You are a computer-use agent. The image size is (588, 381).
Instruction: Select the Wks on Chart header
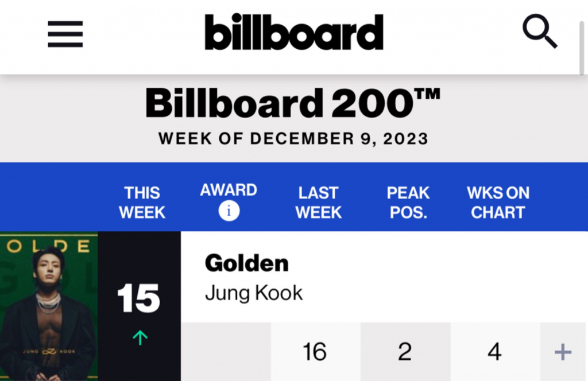click(x=498, y=203)
